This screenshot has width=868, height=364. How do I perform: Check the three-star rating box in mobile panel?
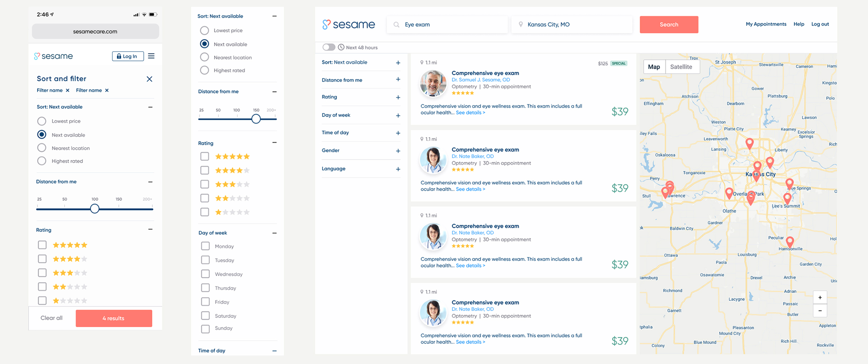42,273
